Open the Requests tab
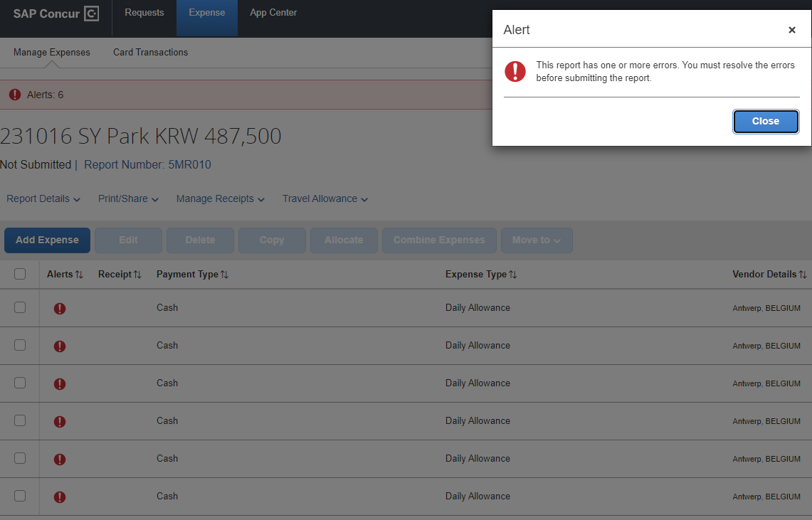The image size is (812, 520). click(144, 12)
